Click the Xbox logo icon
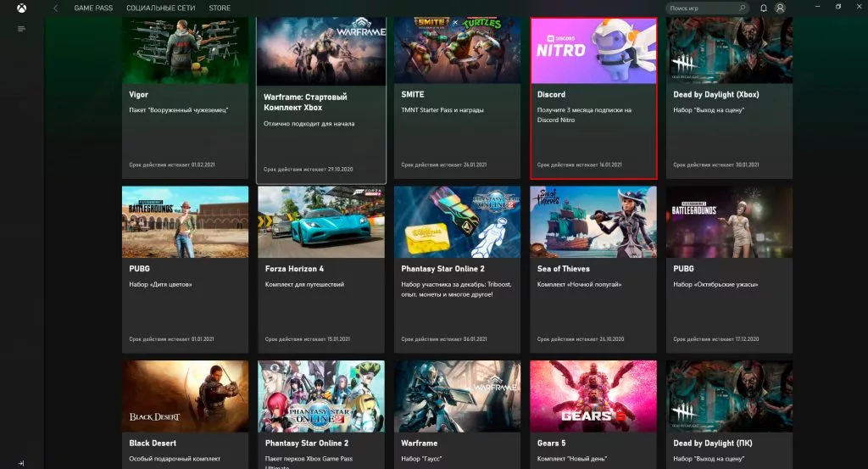 (21, 8)
